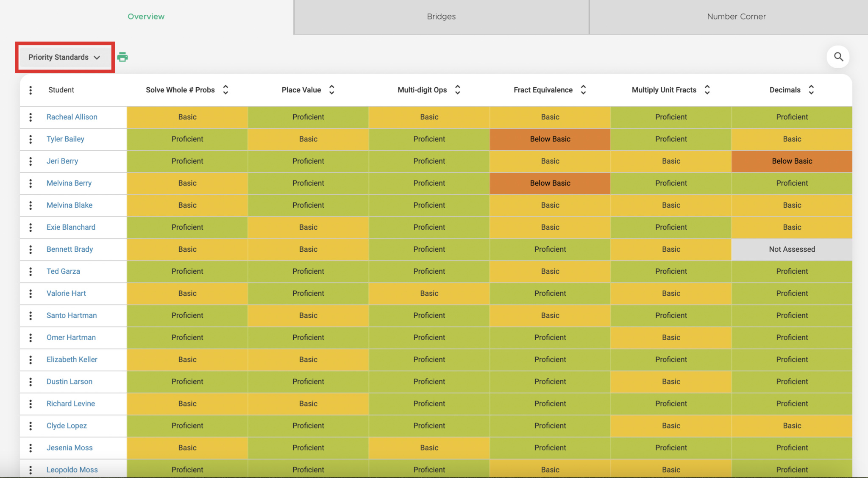Image resolution: width=868 pixels, height=478 pixels.
Task: Click Bennett Brady's Not Assessed Decimals cell
Action: pos(792,249)
